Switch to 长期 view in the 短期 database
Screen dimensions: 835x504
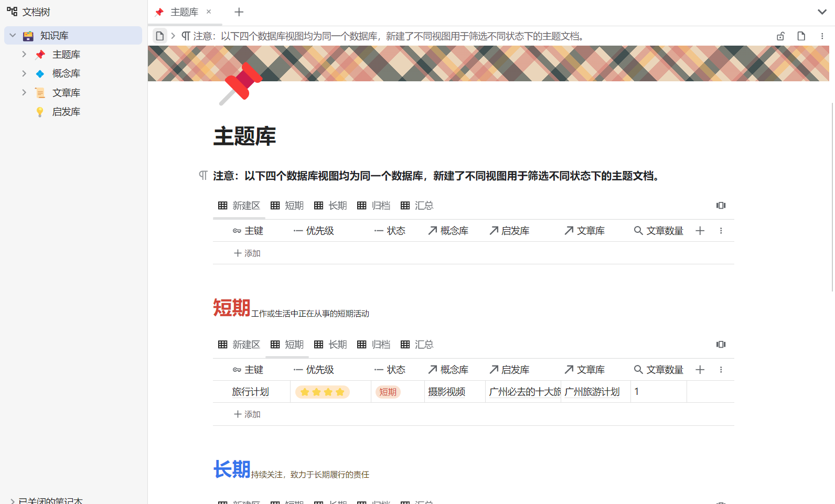coord(331,345)
